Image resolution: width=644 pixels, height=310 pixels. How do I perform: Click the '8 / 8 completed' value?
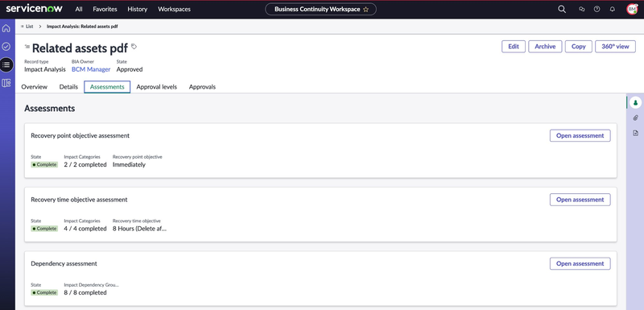click(85, 293)
